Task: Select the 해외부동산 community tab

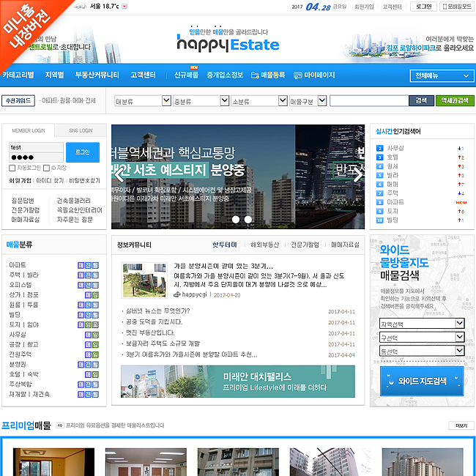Action: [x=264, y=245]
